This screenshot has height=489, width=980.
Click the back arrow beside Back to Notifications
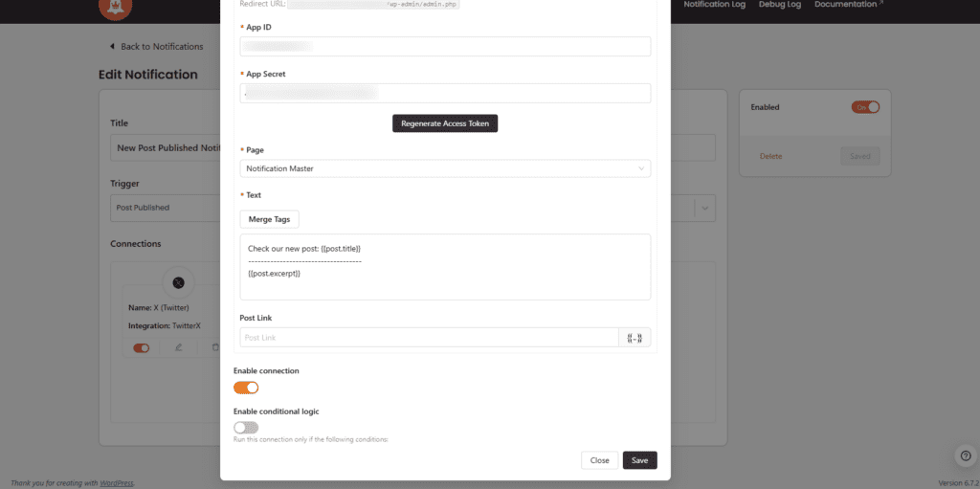[112, 46]
